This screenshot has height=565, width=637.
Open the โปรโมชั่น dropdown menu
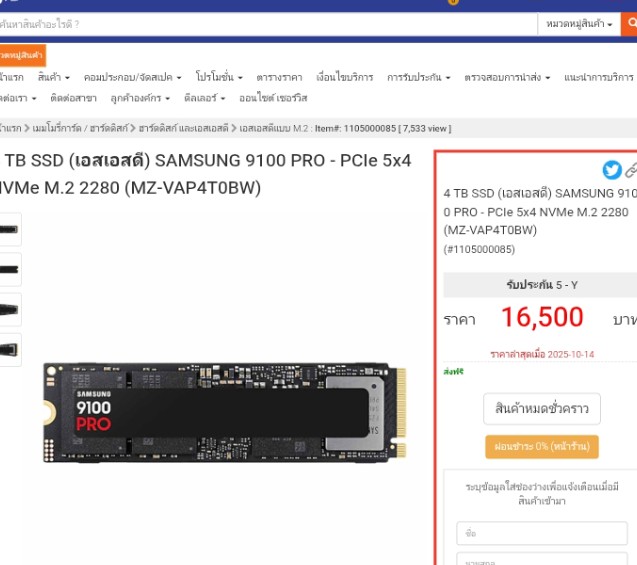(219, 77)
